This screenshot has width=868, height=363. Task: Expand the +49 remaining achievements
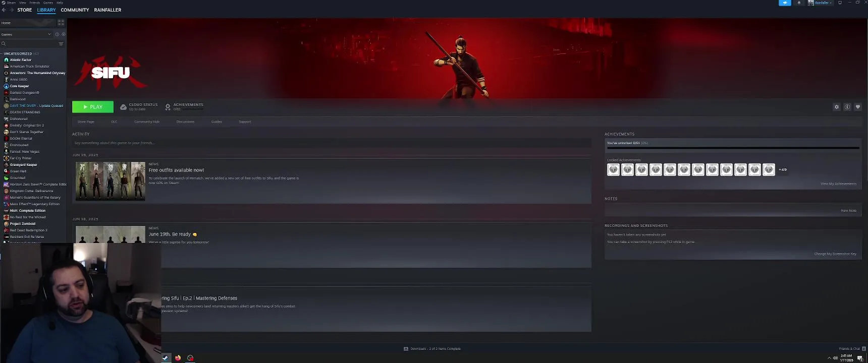(x=782, y=170)
